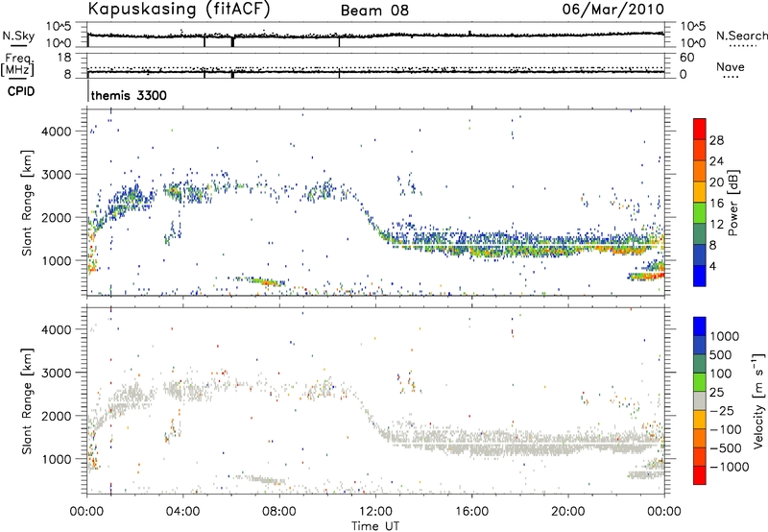Screen dimensions: 768x532
Task: Select the 'Freq. [MHz]' axis label
Action: pyautogui.click(x=18, y=65)
